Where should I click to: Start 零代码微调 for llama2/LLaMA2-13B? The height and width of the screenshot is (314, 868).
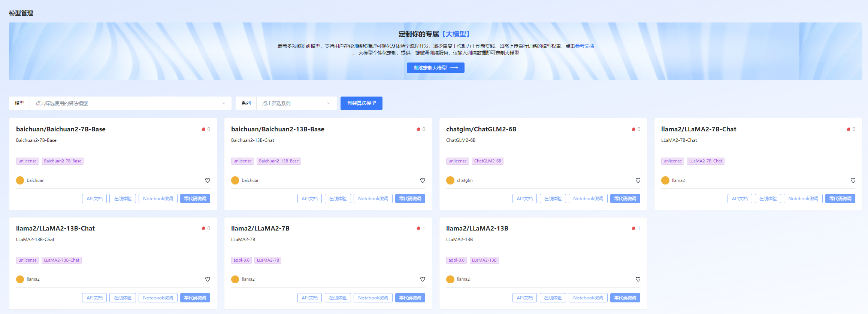pyautogui.click(x=625, y=298)
